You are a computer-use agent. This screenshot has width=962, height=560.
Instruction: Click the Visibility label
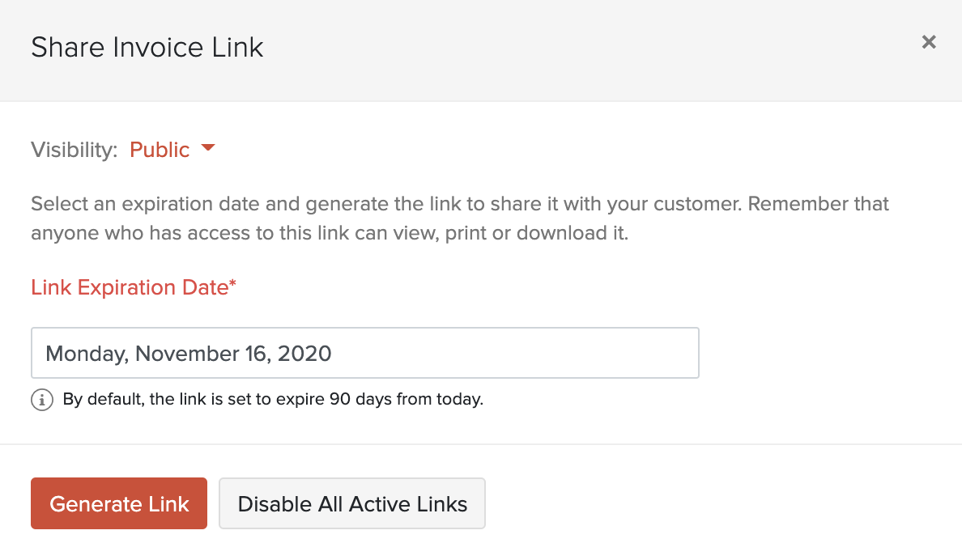pyautogui.click(x=74, y=150)
